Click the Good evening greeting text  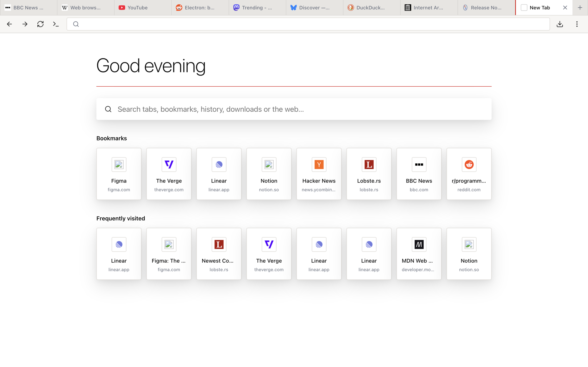(x=151, y=66)
